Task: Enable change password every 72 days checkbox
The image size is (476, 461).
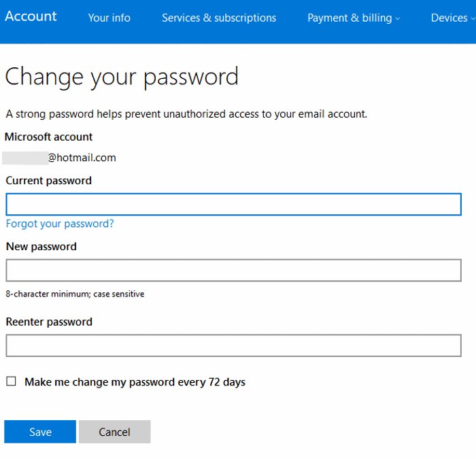Action: coord(11,381)
